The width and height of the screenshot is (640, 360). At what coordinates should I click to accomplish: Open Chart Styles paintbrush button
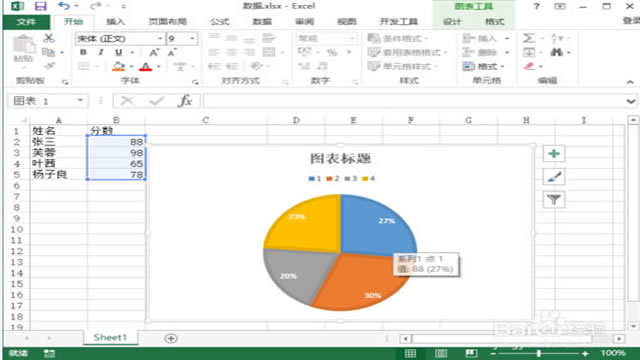[x=554, y=177]
